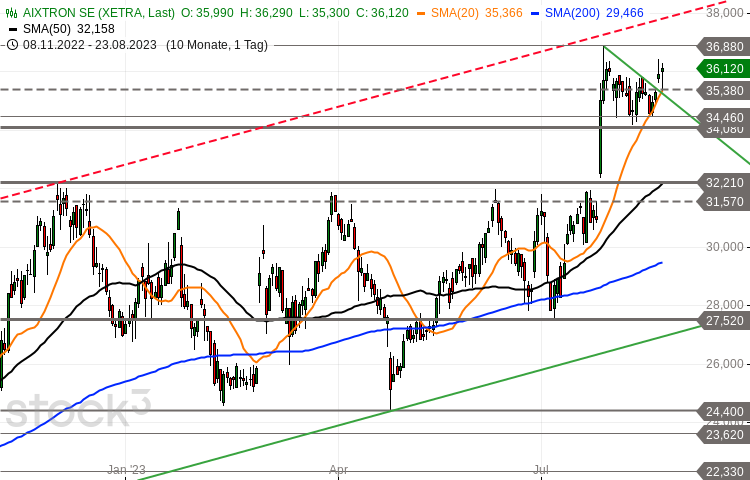Select the AIXTRON SE (XETRA, Last) title
The width and height of the screenshot is (750, 480).
click(x=99, y=12)
